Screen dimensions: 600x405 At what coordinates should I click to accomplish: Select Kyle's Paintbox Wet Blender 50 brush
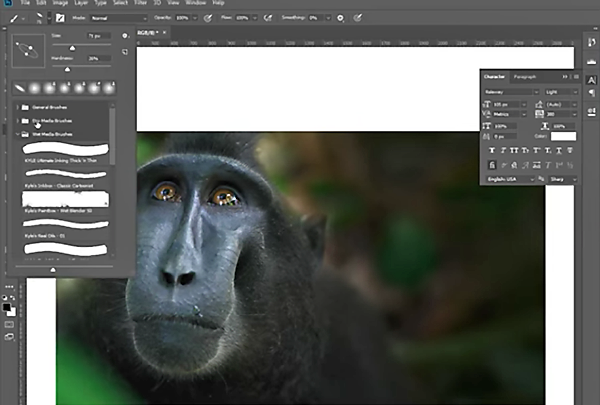pos(65,203)
